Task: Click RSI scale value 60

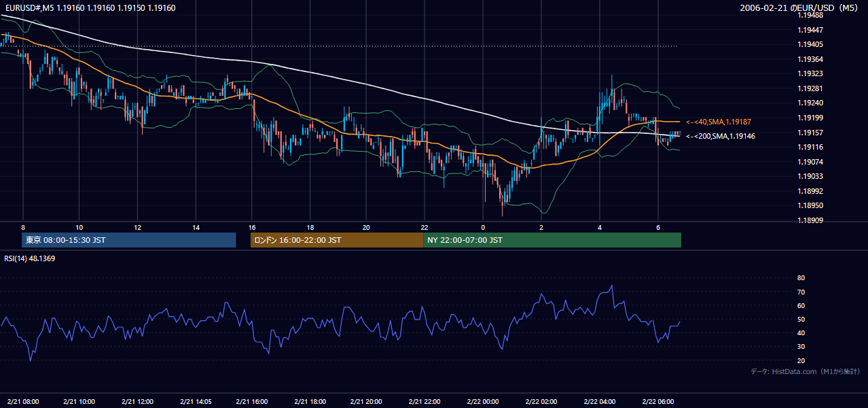Action: click(801, 306)
